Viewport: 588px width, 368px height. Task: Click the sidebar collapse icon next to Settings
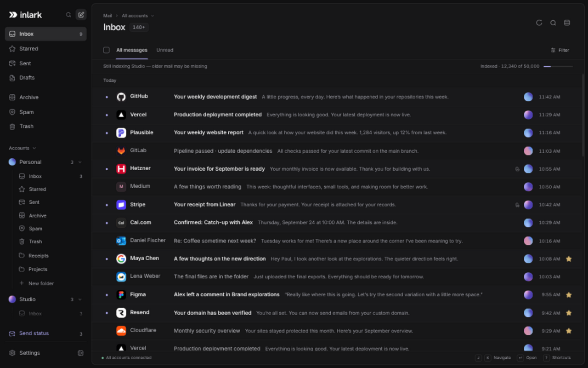81,353
